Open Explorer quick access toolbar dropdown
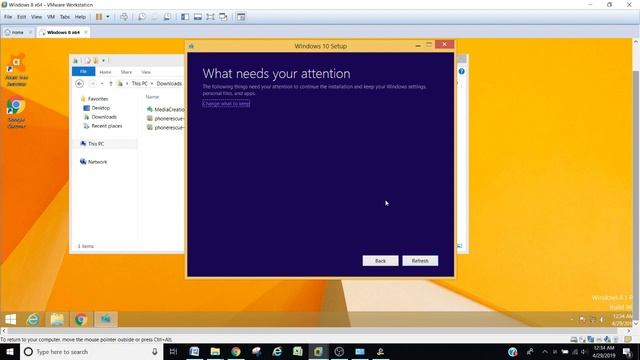The image size is (640, 360). (x=104, y=60)
